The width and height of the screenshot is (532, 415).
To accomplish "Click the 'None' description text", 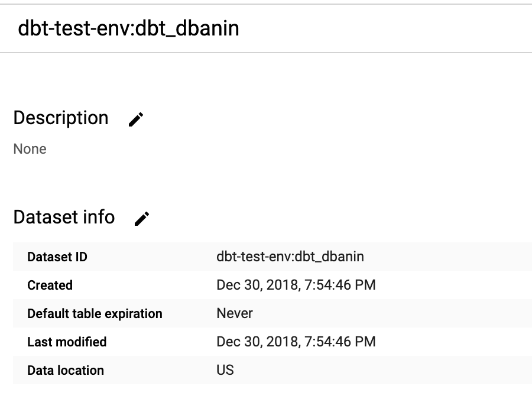I will click(30, 149).
